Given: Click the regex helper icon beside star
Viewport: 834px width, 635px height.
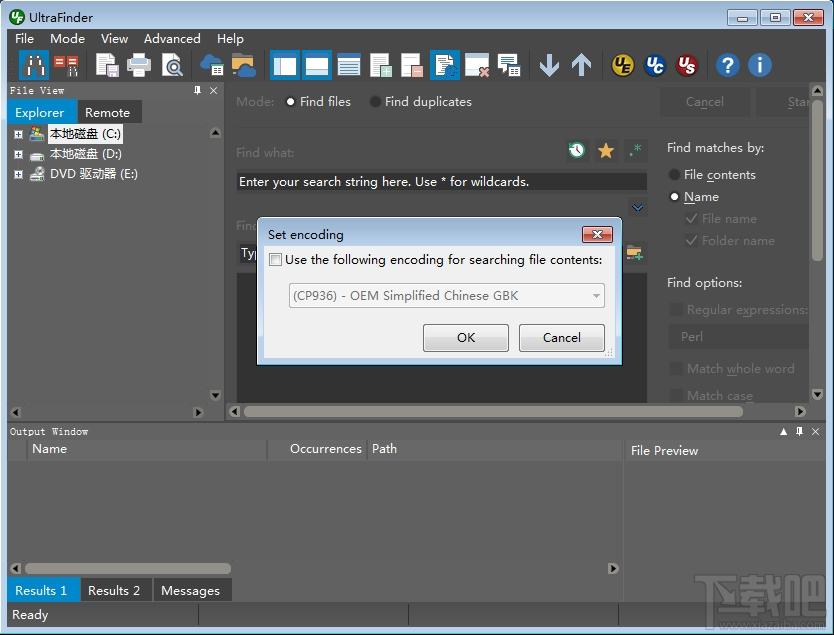Looking at the screenshot, I should pyautogui.click(x=635, y=151).
